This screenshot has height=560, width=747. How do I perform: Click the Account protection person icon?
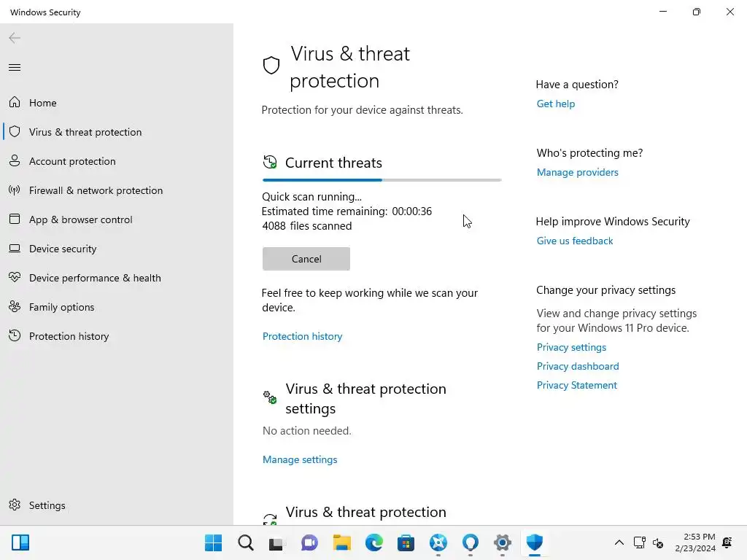[15, 160]
